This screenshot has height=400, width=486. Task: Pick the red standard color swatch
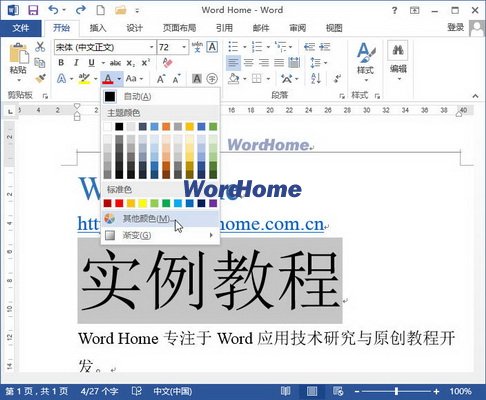(119, 203)
